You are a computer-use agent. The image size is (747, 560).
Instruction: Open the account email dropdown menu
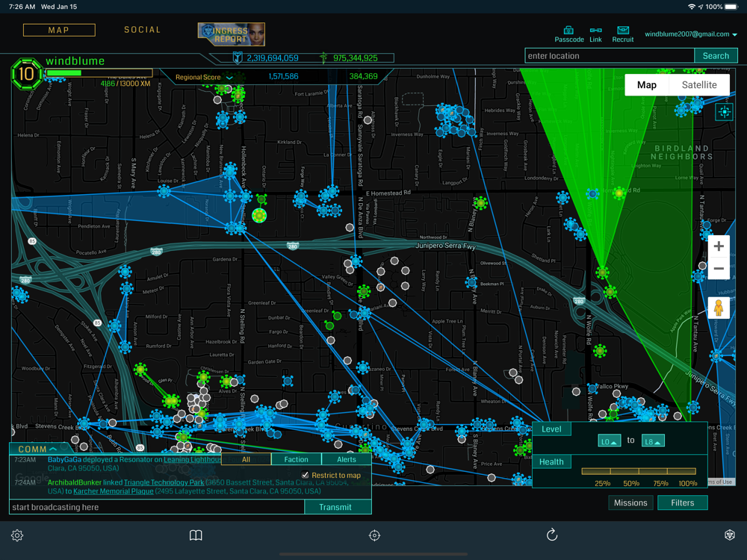pyautogui.click(x=691, y=34)
